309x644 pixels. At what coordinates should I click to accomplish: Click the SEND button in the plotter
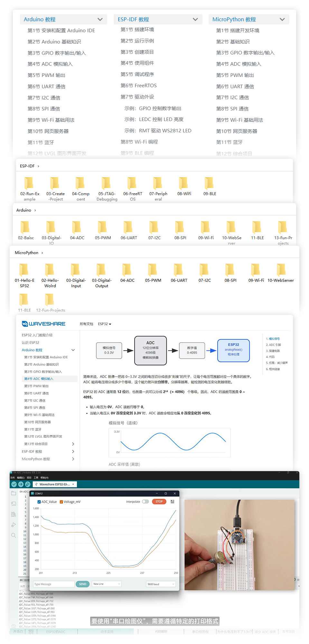(x=83, y=584)
